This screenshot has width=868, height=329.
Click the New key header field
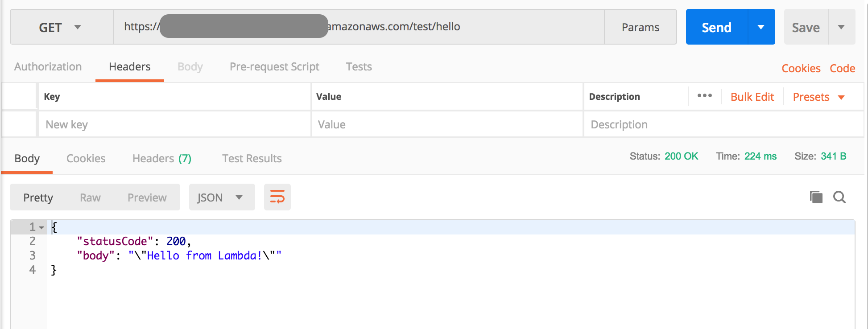[174, 124]
